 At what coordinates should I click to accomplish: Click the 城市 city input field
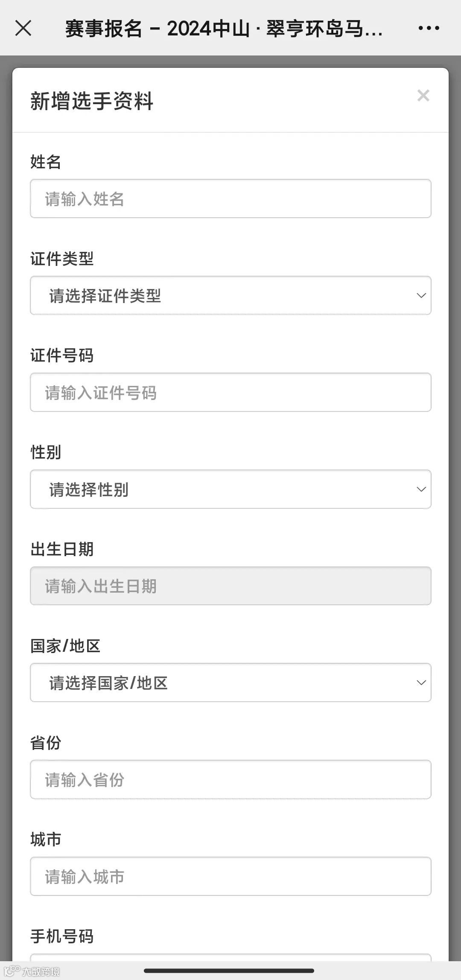pyautogui.click(x=230, y=877)
